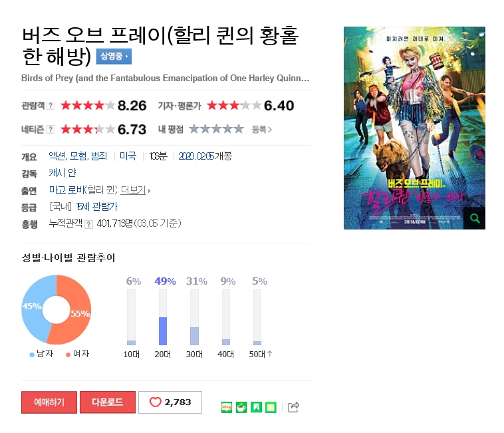Click the Naver cafe share icon
504x433 pixels.
pyautogui.click(x=241, y=407)
